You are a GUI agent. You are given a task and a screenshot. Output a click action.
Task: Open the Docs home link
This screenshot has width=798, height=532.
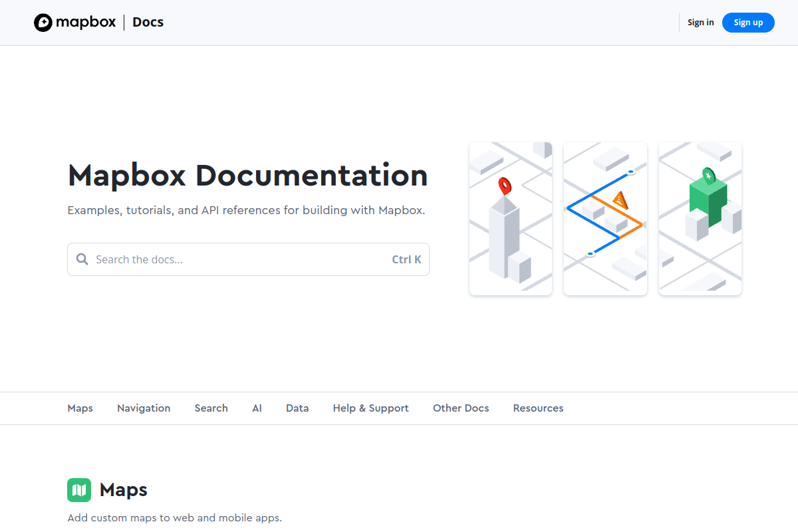coord(148,22)
